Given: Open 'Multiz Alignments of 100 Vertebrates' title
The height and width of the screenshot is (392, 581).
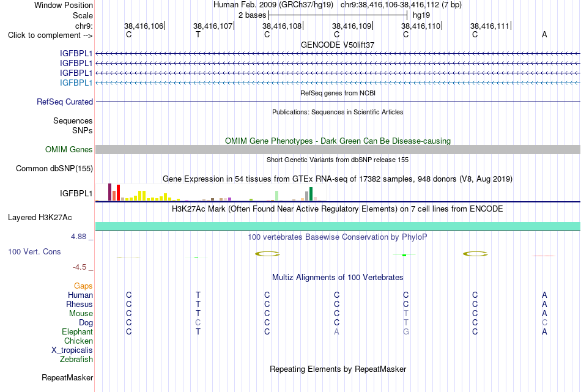Looking at the screenshot, I should [x=338, y=278].
